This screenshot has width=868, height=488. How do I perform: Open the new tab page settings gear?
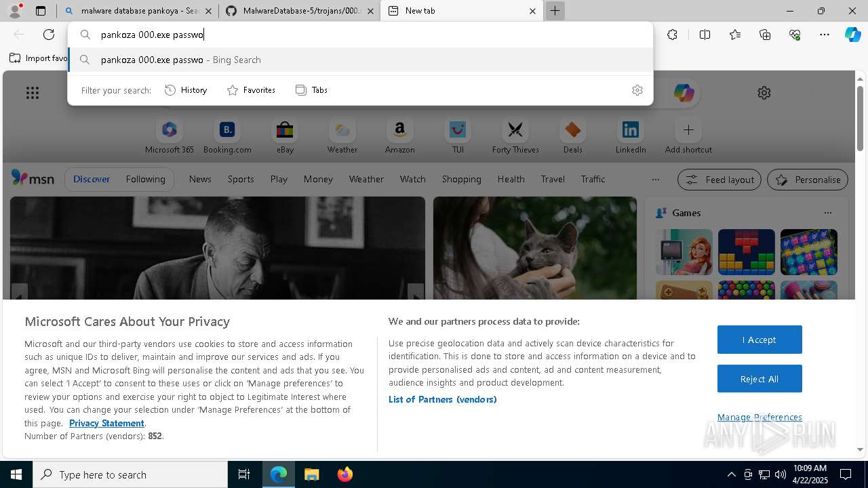coord(764,93)
